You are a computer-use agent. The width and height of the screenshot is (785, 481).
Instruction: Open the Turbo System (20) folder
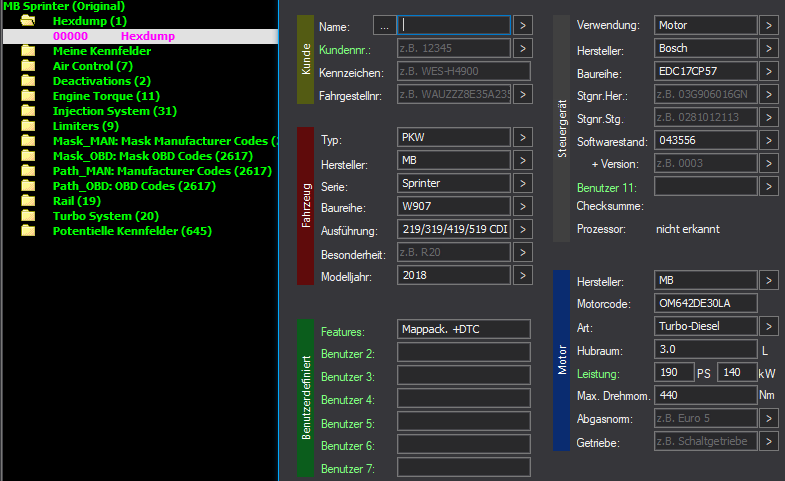point(106,216)
